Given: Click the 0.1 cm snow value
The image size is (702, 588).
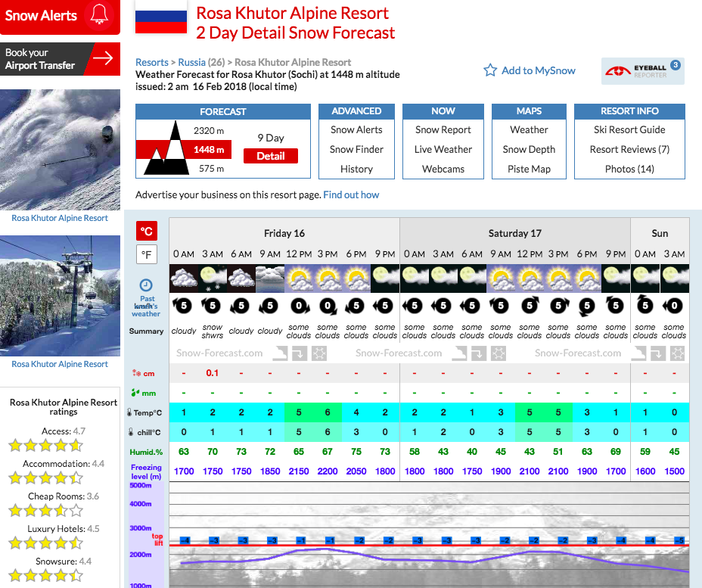Looking at the screenshot, I should coord(213,373).
